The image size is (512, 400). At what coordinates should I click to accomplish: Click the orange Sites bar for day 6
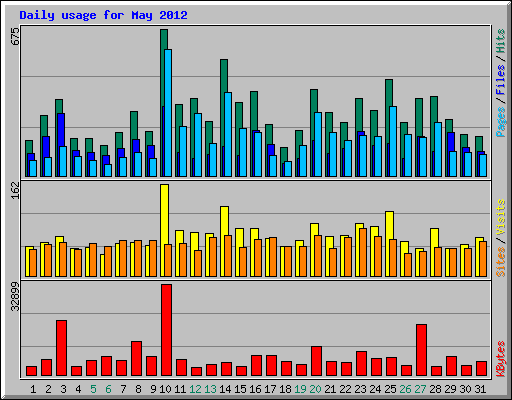pos(108,261)
